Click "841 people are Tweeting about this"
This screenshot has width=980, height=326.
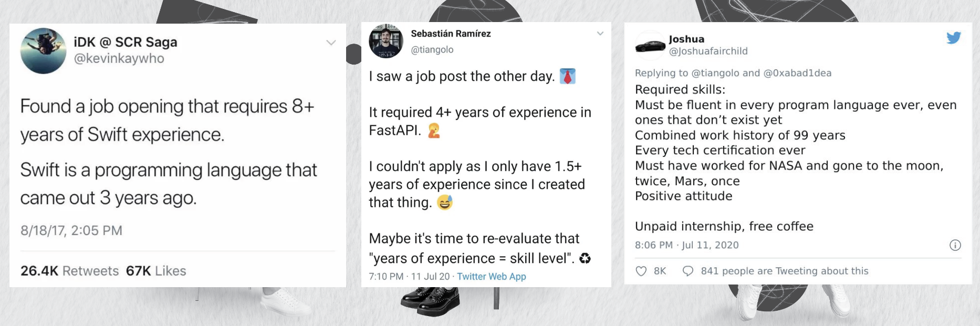784,271
